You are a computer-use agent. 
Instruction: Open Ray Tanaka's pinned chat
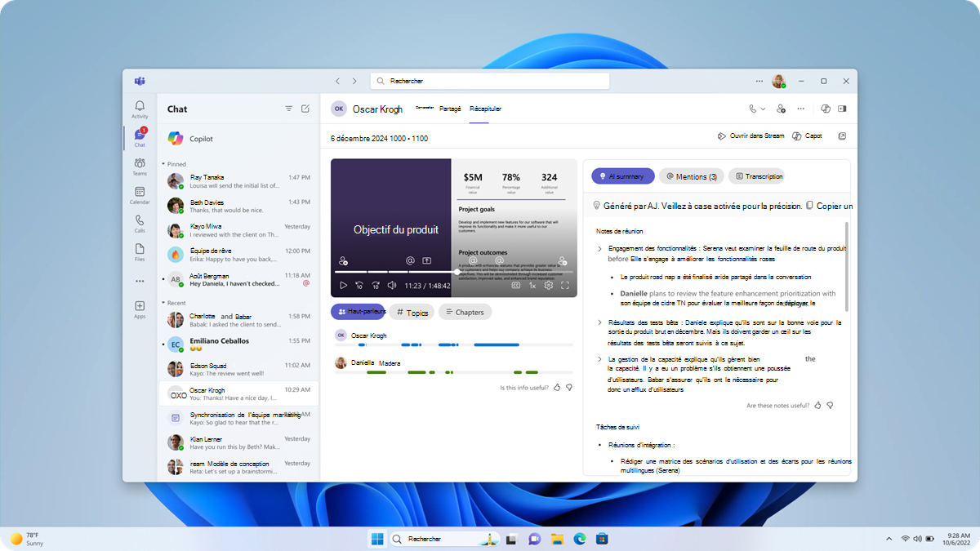[x=238, y=182]
